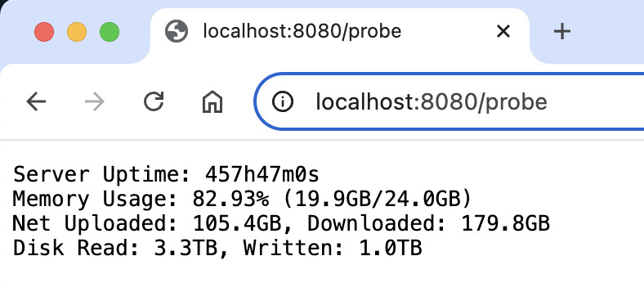Viewport: 644px width, 301px height.
Task: Click the Downloaded 179.8GB value
Action: coord(428,223)
